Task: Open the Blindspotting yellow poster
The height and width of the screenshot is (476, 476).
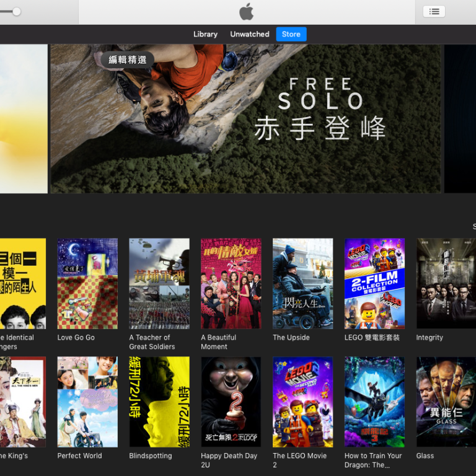Action: 159,402
